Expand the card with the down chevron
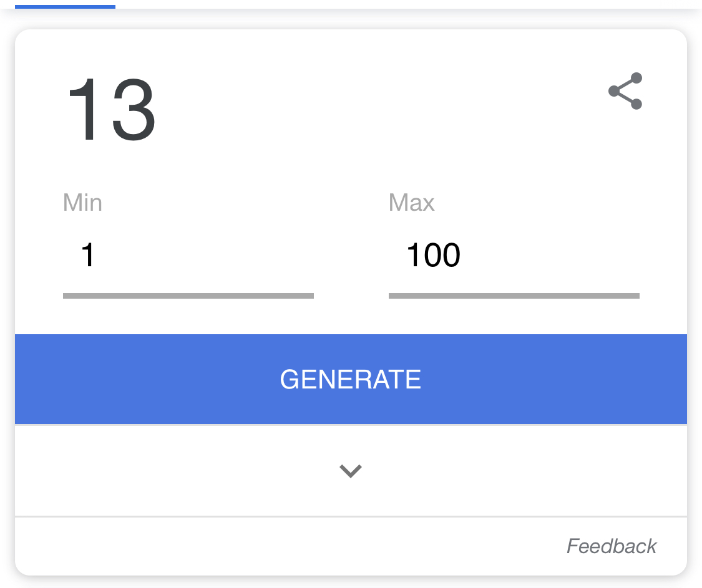Screen dimensions: 702x588 (x=351, y=471)
